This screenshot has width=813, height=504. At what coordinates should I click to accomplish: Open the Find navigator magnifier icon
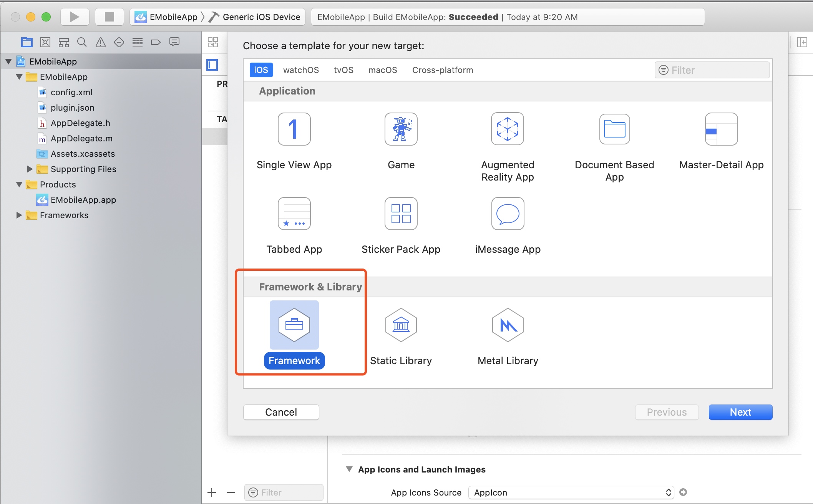tap(82, 42)
